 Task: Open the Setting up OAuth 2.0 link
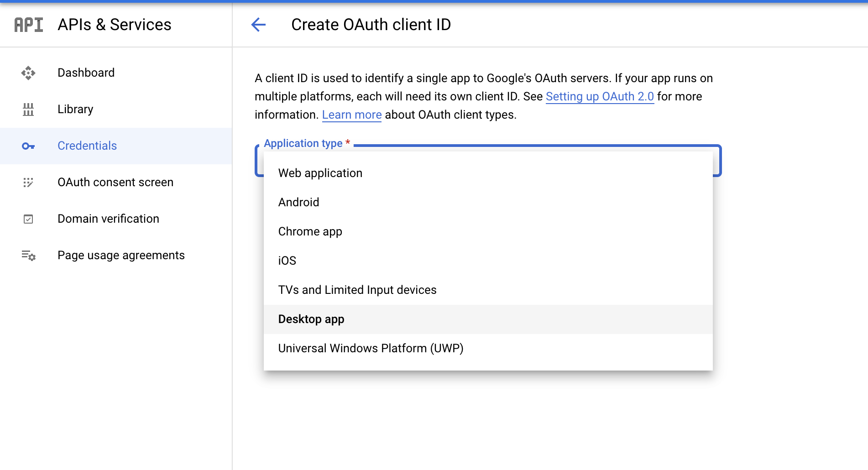600,97
